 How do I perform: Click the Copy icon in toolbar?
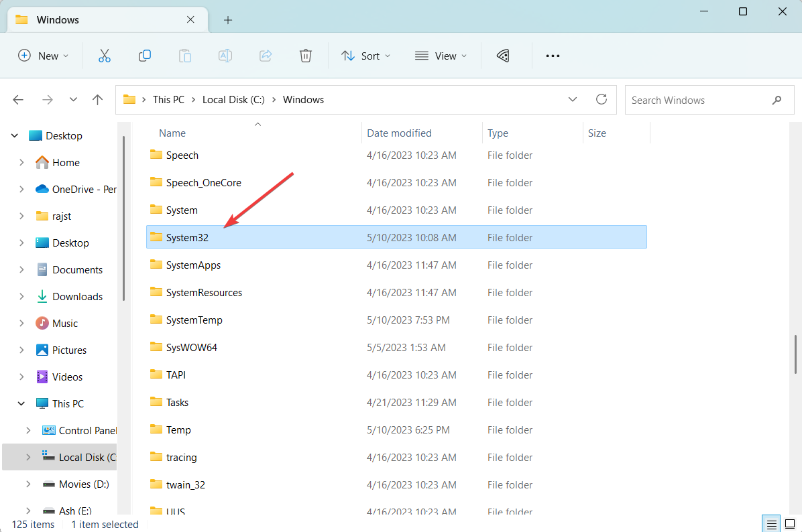pyautogui.click(x=144, y=56)
